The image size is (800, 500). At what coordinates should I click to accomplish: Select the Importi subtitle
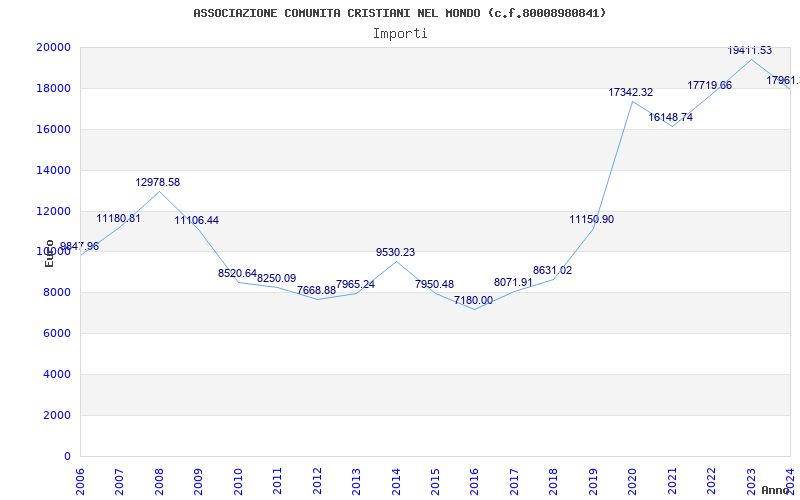[x=399, y=33]
